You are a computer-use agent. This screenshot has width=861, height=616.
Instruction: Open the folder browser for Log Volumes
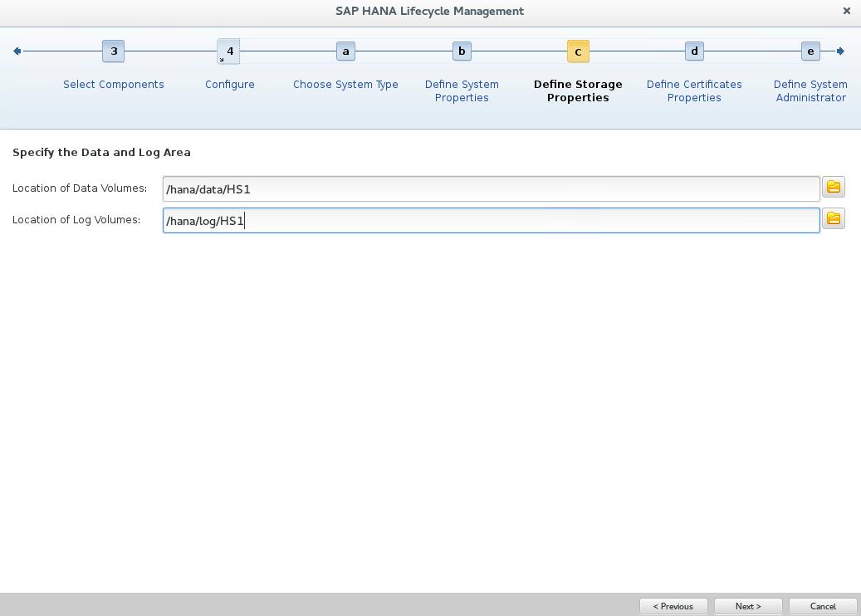pyautogui.click(x=833, y=218)
